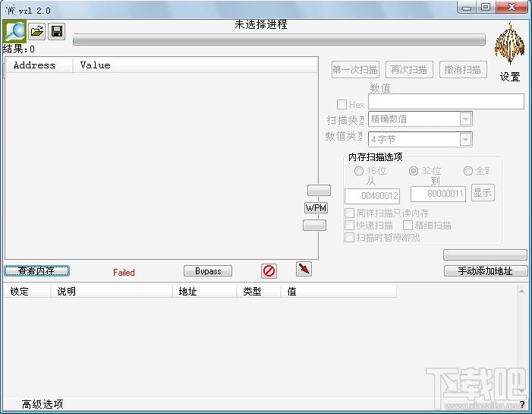
Task: Click the blank button below WPM
Action: [314, 225]
